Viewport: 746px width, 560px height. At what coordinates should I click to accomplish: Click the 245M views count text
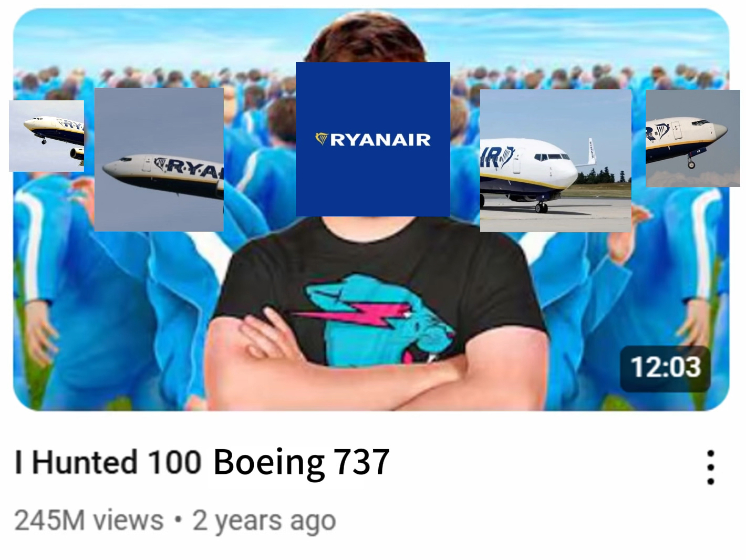tap(89, 521)
